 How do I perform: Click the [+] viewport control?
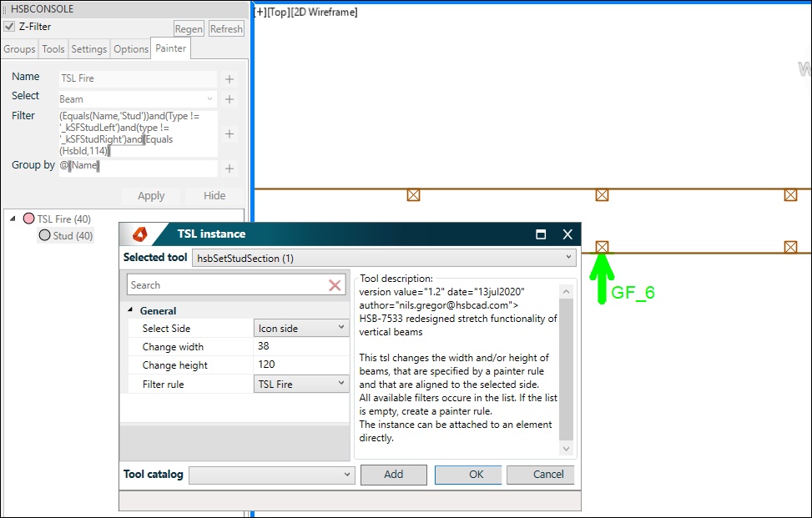(260, 12)
